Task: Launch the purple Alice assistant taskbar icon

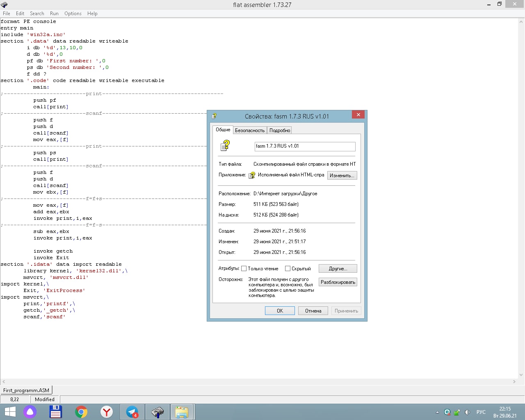Action: [x=30, y=412]
